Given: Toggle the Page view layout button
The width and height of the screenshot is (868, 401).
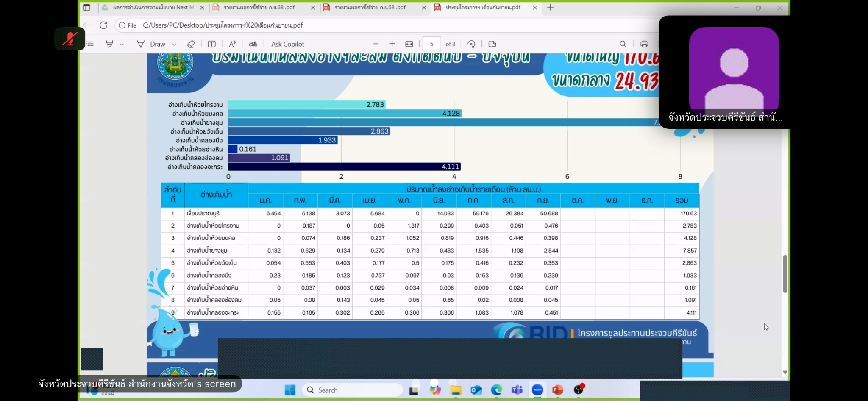Looking at the screenshot, I should point(492,44).
